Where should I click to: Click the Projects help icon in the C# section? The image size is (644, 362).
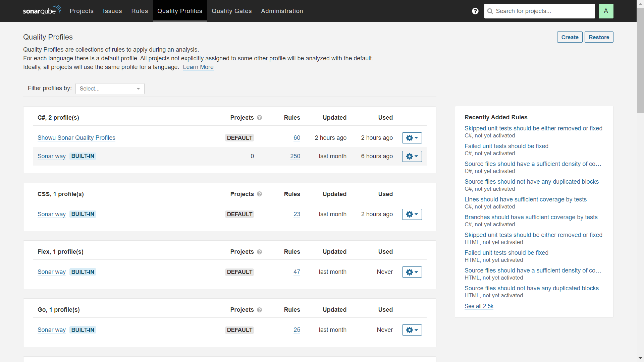pos(259,118)
